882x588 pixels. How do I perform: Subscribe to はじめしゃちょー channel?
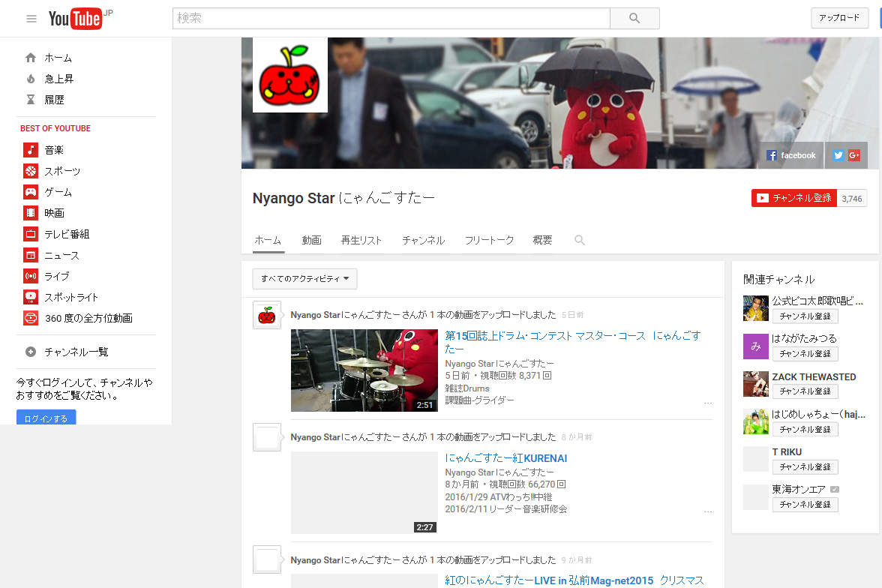[x=805, y=429]
